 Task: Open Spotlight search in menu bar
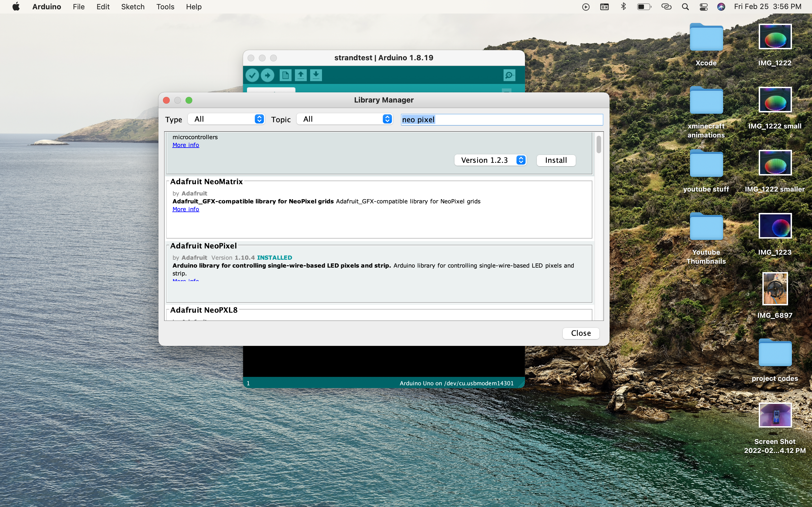tap(685, 7)
